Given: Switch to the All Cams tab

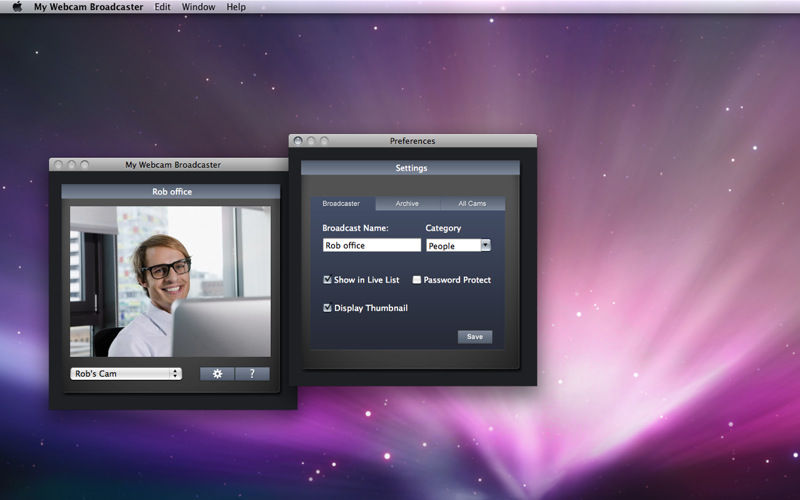Looking at the screenshot, I should 472,203.
